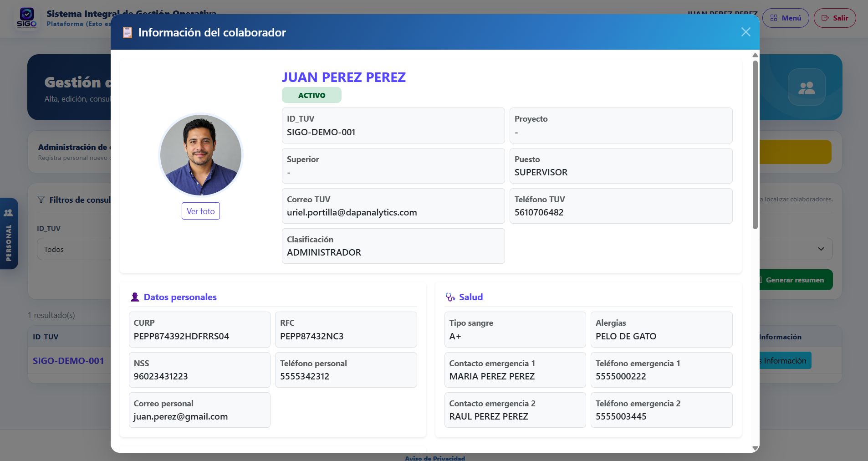Viewport: 868px width, 461px height.
Task: Select the Tipo sangre A+ value
Action: click(455, 336)
